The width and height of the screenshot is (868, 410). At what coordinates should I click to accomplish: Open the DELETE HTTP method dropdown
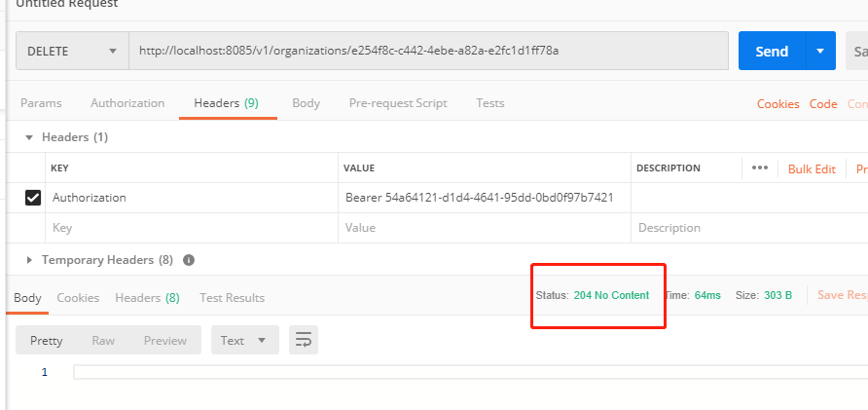[73, 51]
